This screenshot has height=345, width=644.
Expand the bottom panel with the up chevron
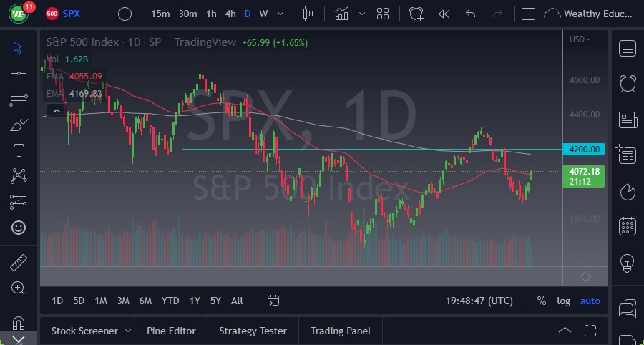tap(565, 331)
